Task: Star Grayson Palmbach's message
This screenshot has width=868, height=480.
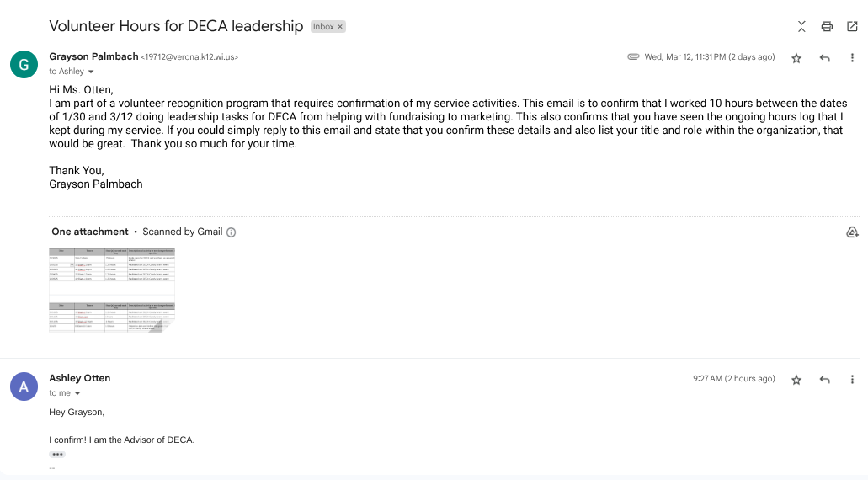Action: click(x=796, y=58)
